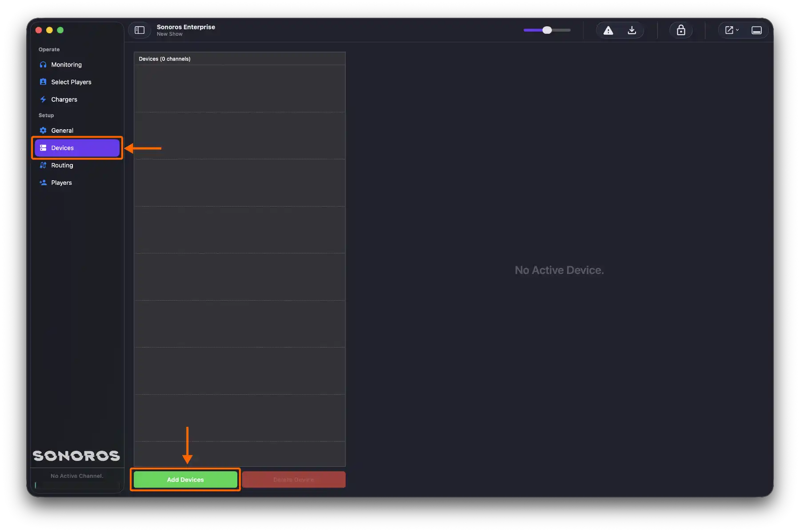800x532 pixels.
Task: Click the download arrow icon
Action: tap(632, 30)
